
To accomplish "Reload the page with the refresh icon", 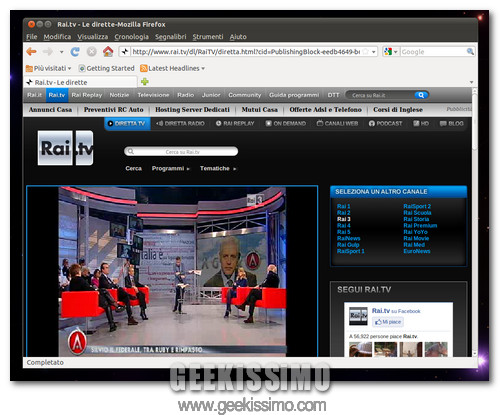I will pos(75,52).
